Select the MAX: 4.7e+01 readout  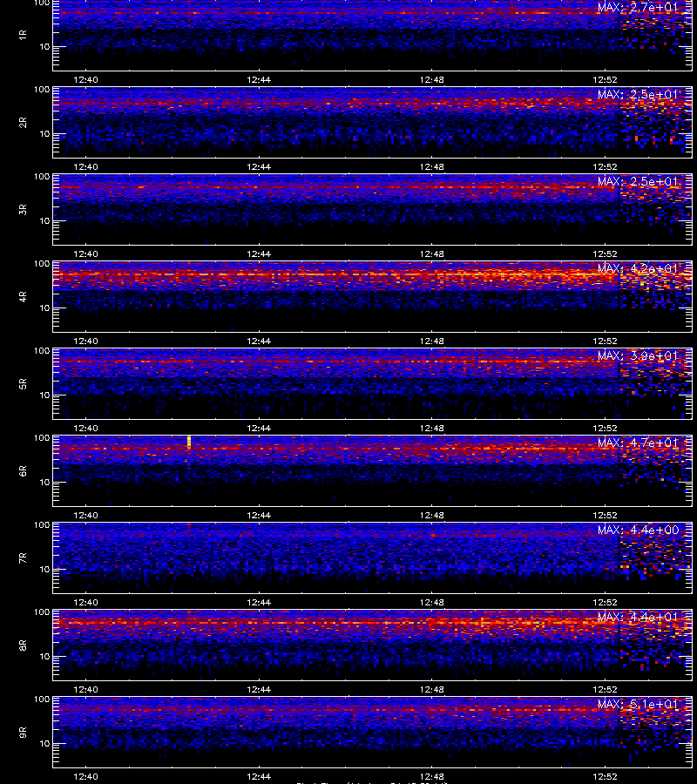pos(638,443)
